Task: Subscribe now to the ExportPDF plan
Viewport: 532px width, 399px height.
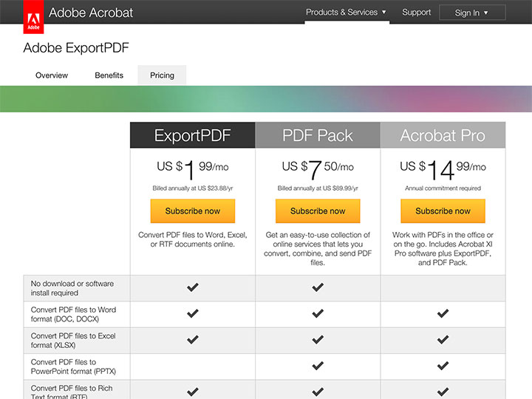Action: point(193,211)
